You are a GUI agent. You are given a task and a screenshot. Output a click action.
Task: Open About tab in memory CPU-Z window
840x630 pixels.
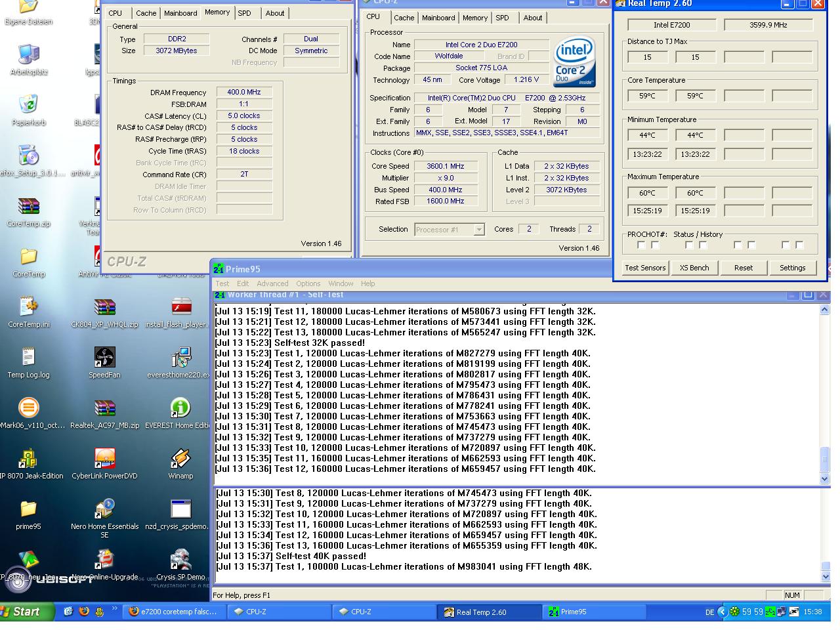pos(275,13)
